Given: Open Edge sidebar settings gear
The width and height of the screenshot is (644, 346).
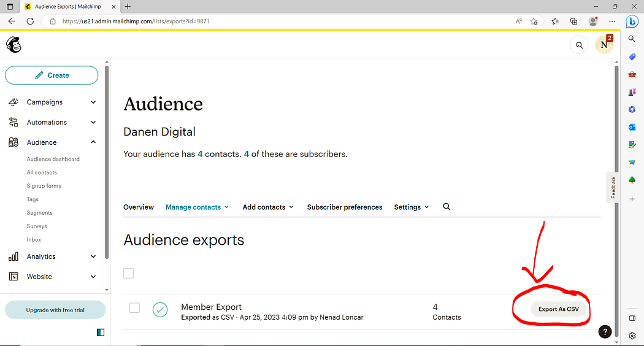Looking at the screenshot, I should 632,336.
